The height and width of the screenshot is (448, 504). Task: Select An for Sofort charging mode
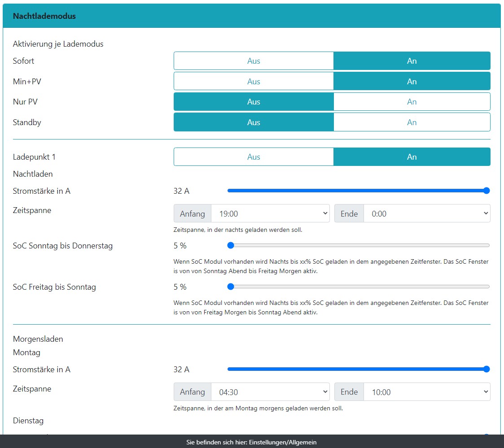(412, 61)
